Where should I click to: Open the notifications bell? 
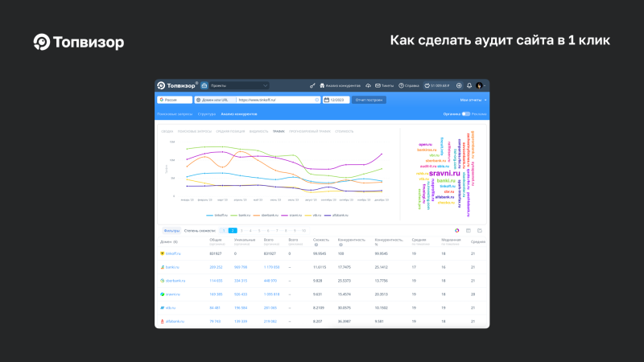(x=469, y=85)
